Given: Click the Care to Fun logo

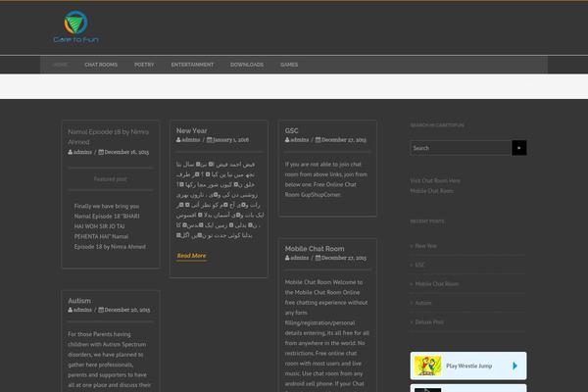Looking at the screenshot, I should tap(76, 26).
